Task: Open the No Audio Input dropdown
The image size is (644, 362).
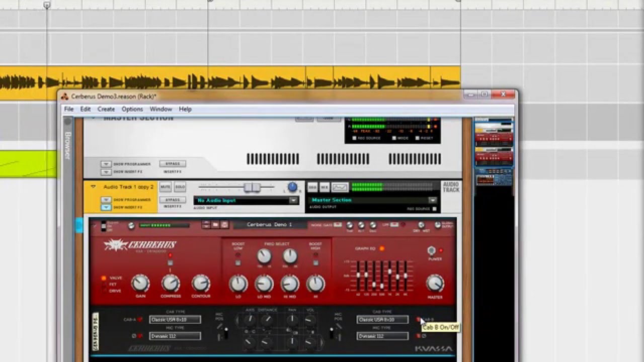Action: 246,200
